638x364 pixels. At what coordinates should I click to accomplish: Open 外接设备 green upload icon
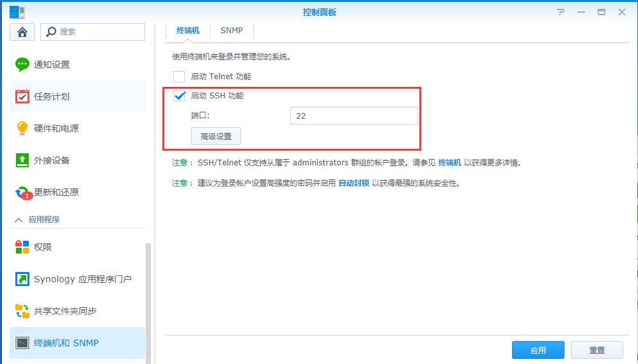coord(22,160)
